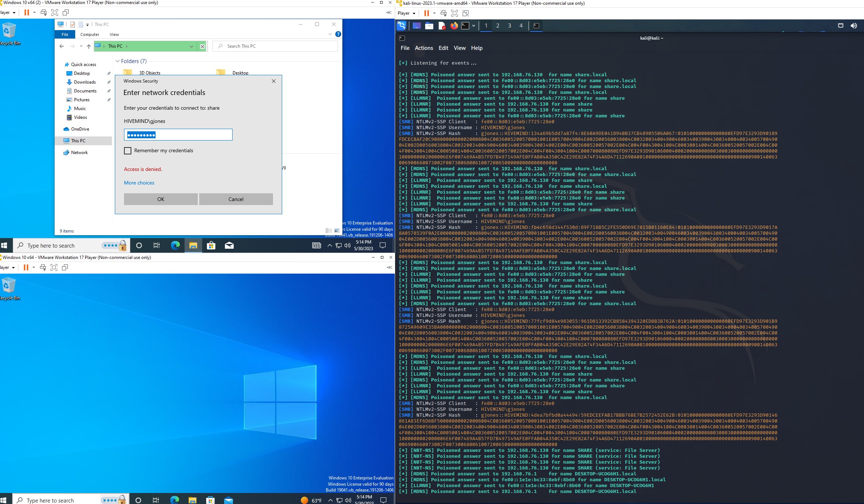Launch Edge from top Windows VM taskbar

click(x=175, y=245)
